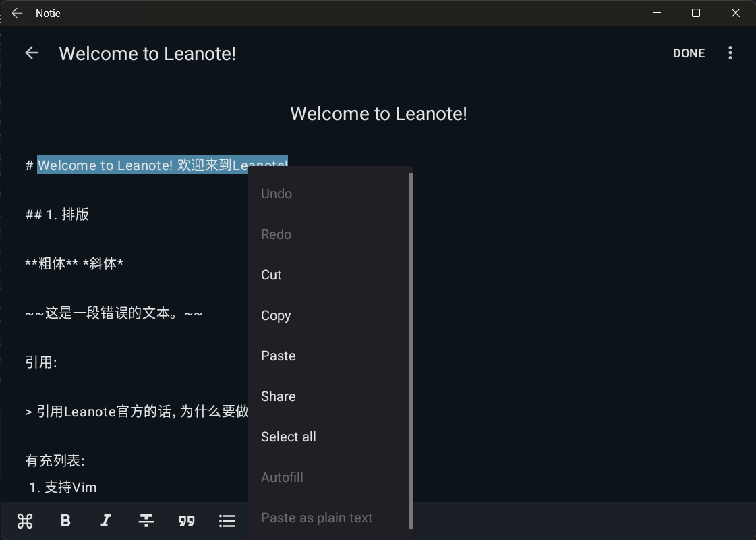Open the three-dot overflow menu
756x540 pixels.
[730, 53]
